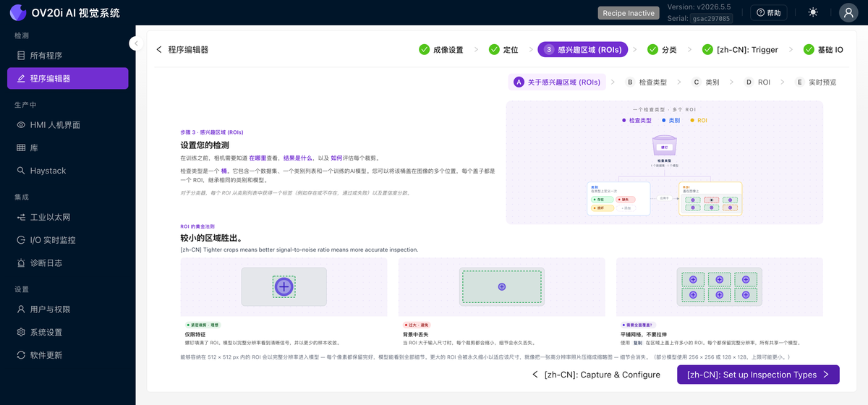Click the 检查类型 legend label in diagram
Image resolution: width=868 pixels, height=405 pixels.
(640, 120)
